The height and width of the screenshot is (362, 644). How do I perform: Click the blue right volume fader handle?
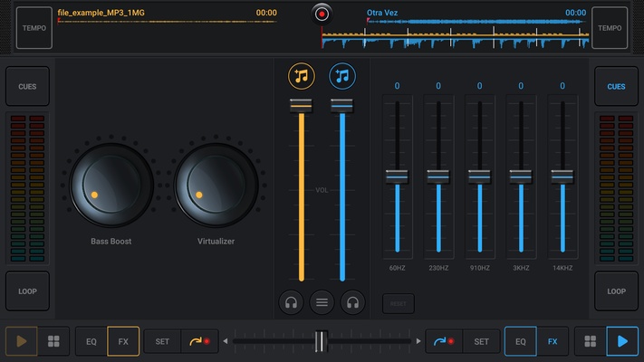click(x=341, y=106)
